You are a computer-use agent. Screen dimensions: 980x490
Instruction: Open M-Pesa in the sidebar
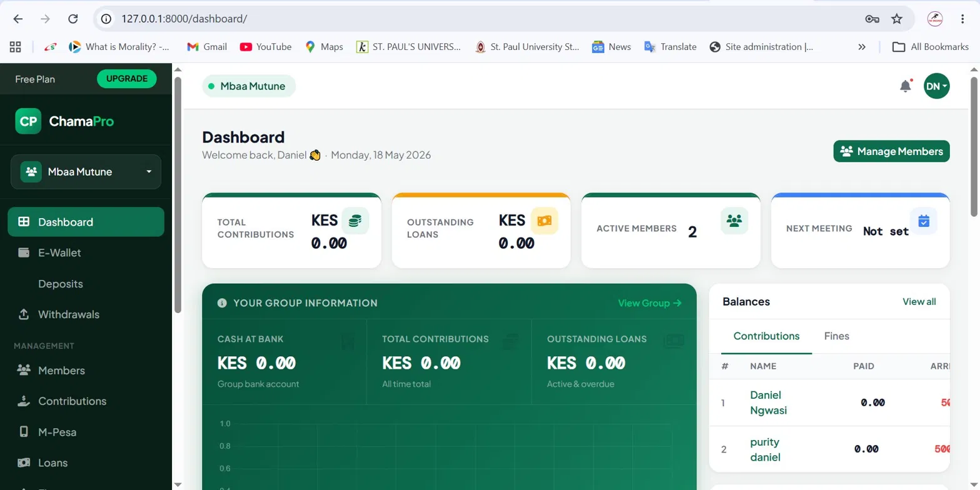(86, 432)
